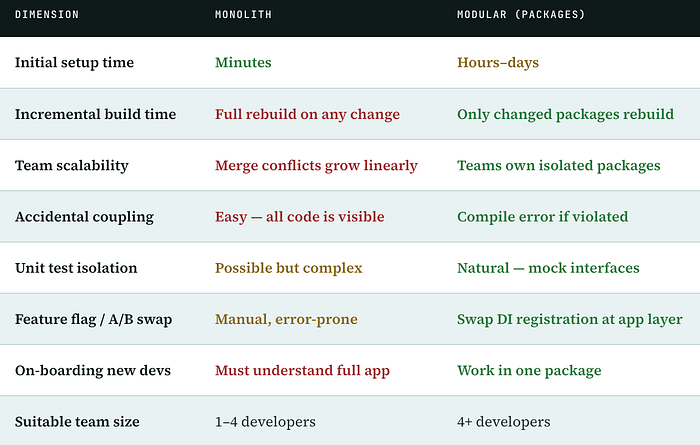Click Must understand full app text
The height and width of the screenshot is (445, 700).
302,370
